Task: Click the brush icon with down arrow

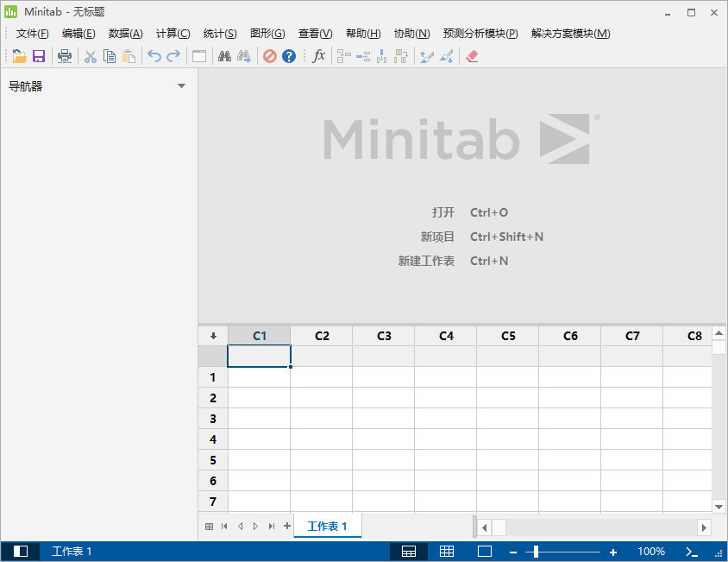Action: [446, 56]
